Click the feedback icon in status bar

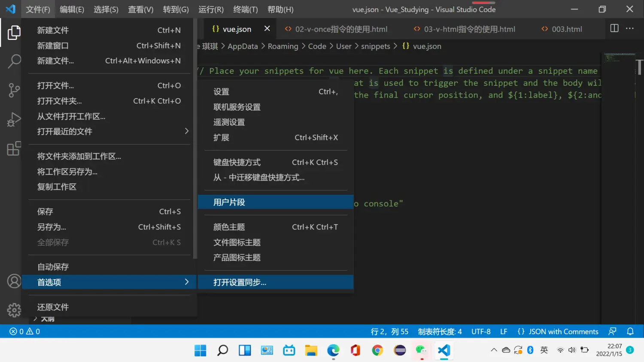(613, 332)
